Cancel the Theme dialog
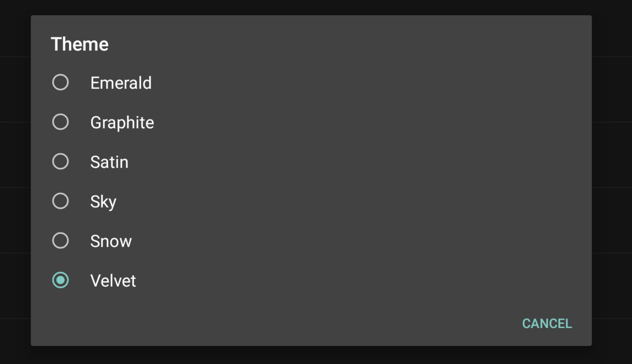Viewport: 632px width, 364px height. [x=547, y=323]
